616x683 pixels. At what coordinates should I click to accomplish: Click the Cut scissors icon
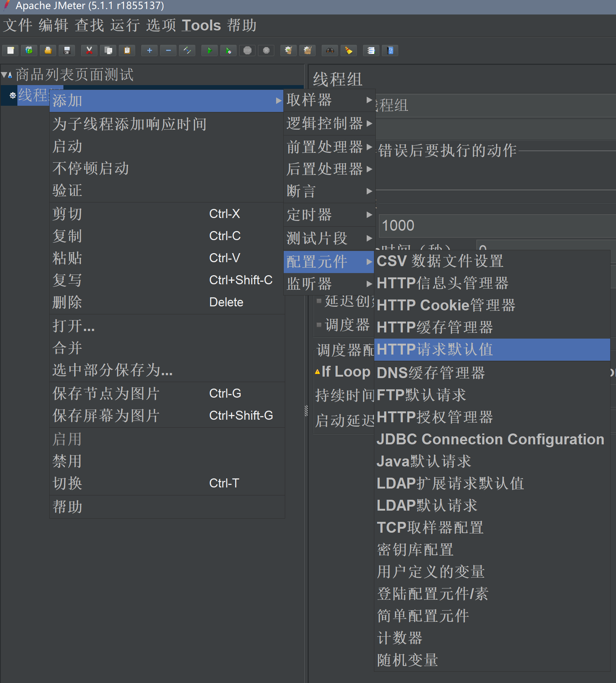tap(89, 50)
